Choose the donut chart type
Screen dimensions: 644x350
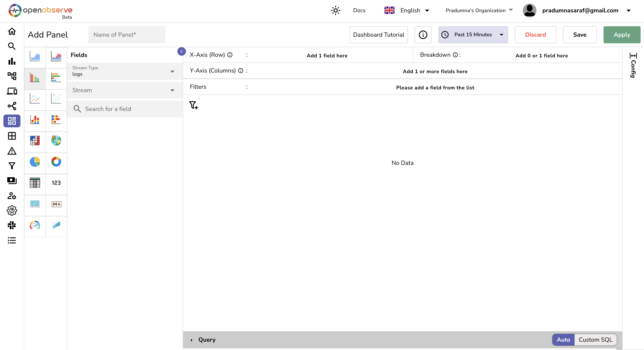(x=56, y=162)
